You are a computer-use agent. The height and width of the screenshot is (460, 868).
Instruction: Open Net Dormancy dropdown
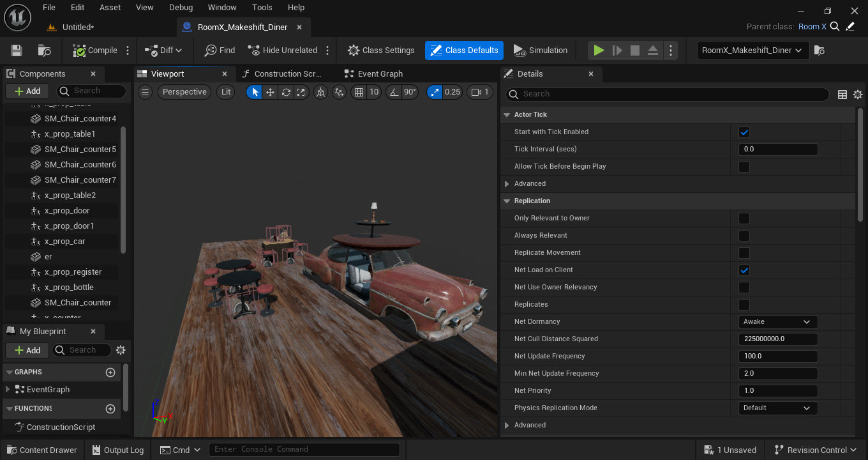(777, 322)
